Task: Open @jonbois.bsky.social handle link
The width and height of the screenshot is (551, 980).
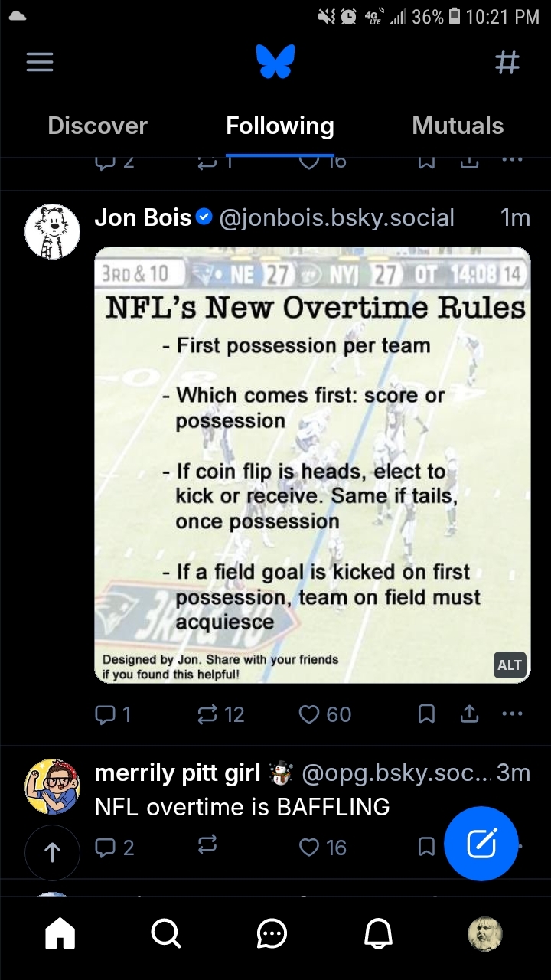Action: point(337,218)
